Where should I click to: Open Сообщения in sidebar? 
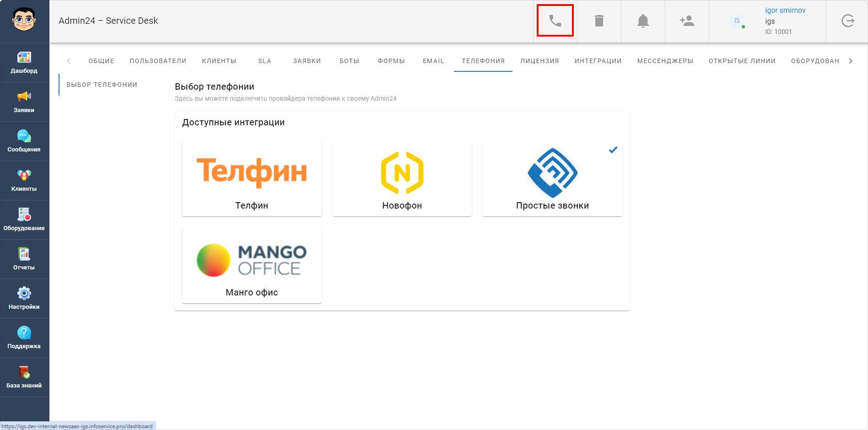24,141
